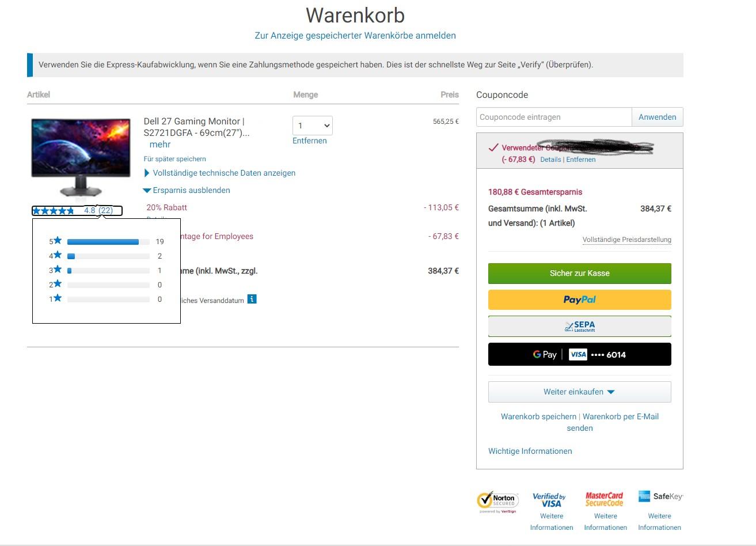756x546 pixels.
Task: Open coupon Details link
Action: (550, 160)
